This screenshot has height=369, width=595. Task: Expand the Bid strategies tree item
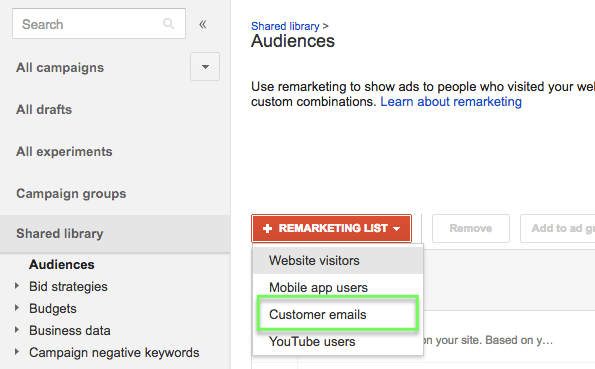17,286
